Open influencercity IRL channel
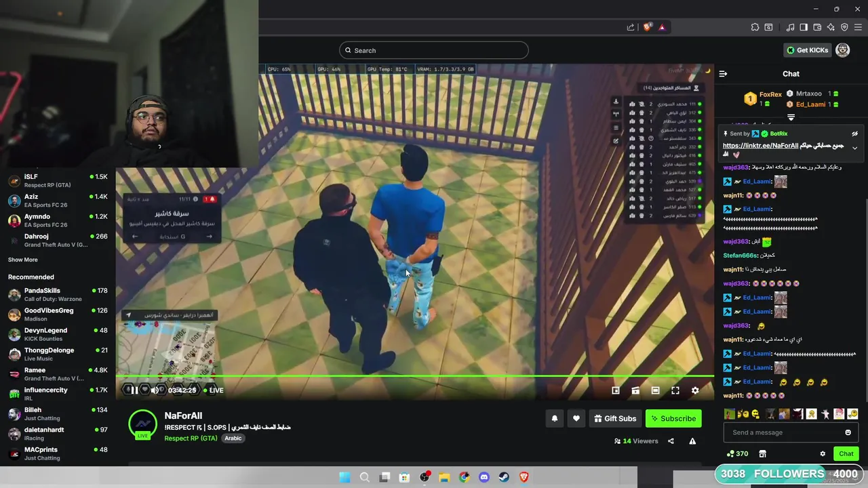The width and height of the screenshot is (868, 488). [58, 394]
